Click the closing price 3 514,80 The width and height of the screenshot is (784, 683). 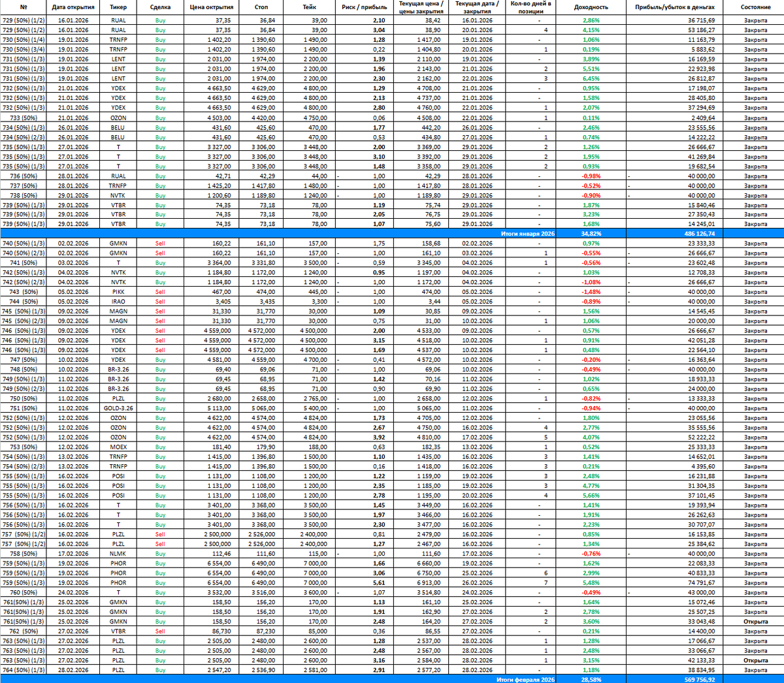tap(429, 592)
